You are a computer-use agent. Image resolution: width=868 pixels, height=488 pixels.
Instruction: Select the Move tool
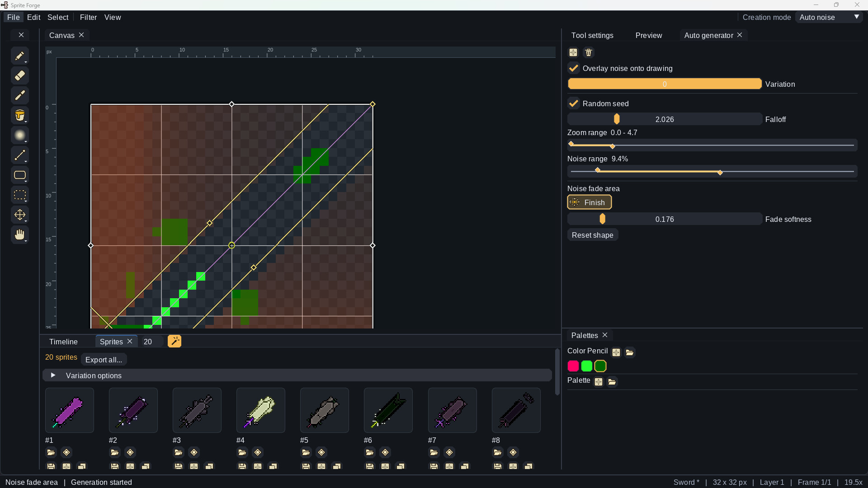(19, 215)
